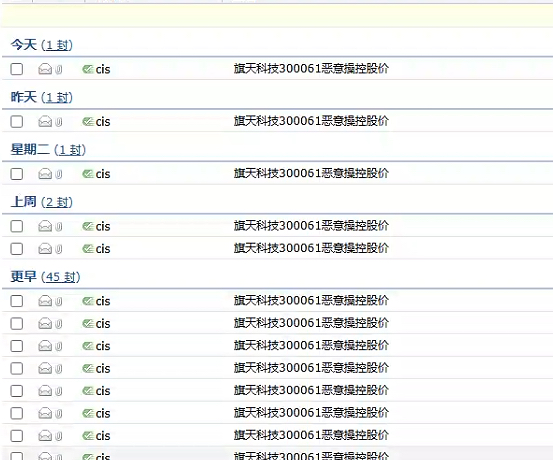
Task: Open the 今天 group's (1 封) link
Action: [x=57, y=46]
